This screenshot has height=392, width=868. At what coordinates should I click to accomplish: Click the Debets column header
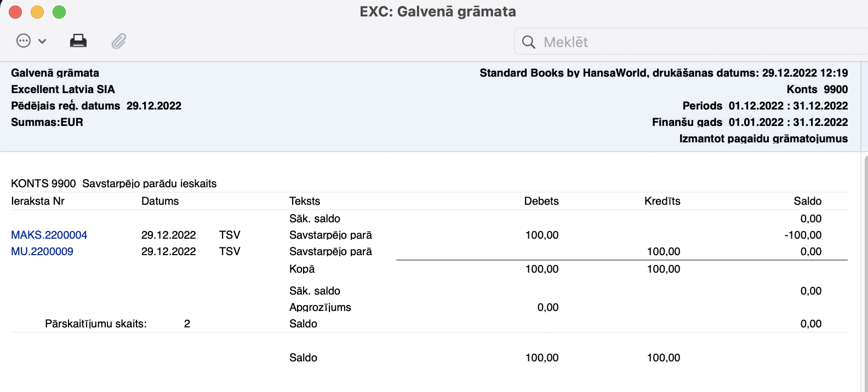point(541,201)
